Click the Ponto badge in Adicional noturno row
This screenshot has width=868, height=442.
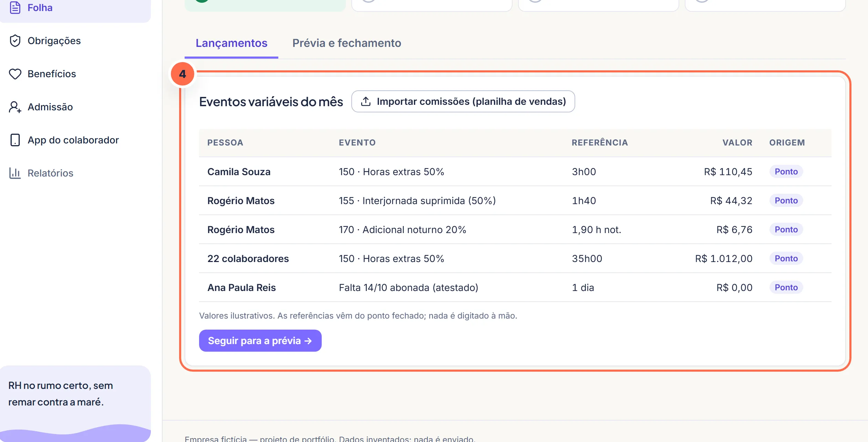(786, 230)
